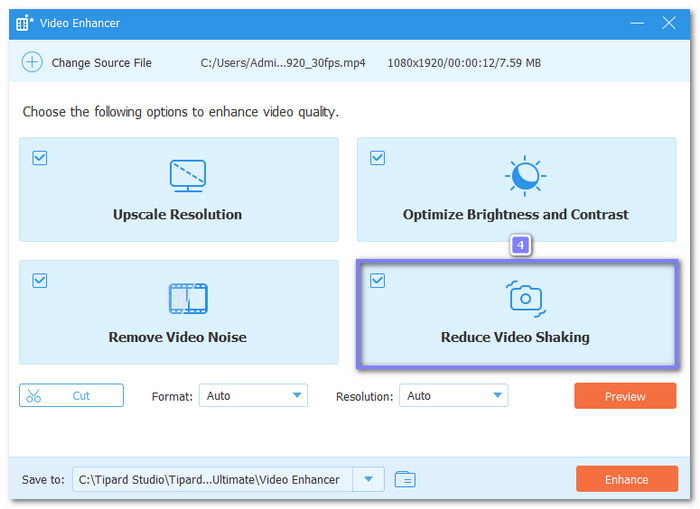Click the orange Preview button
The image size is (700, 509).
point(625,396)
